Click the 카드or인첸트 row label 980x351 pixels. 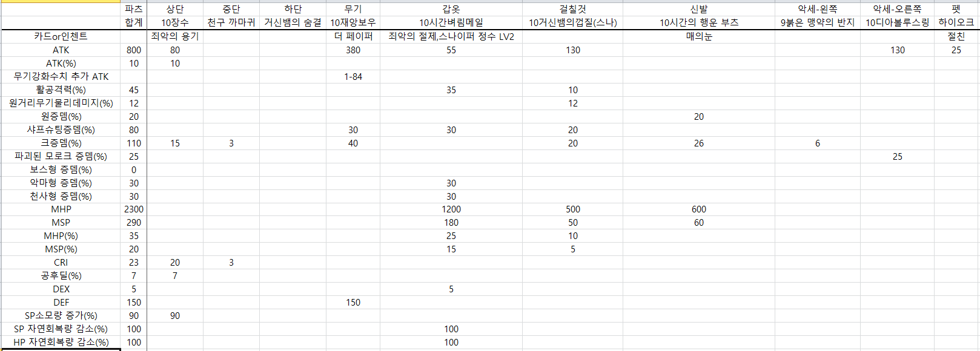click(61, 36)
